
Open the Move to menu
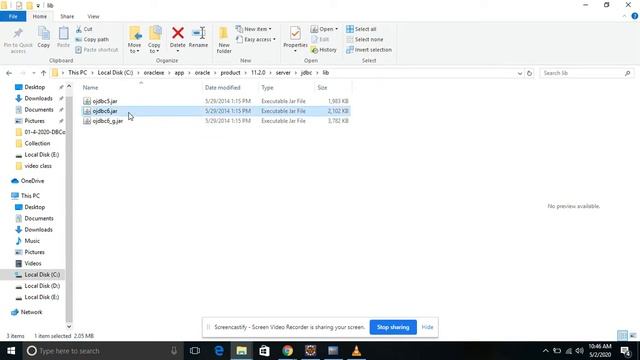(134, 40)
